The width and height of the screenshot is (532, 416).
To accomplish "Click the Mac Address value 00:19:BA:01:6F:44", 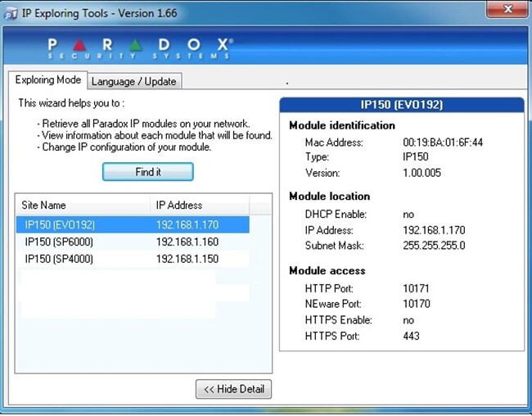I will click(x=443, y=142).
